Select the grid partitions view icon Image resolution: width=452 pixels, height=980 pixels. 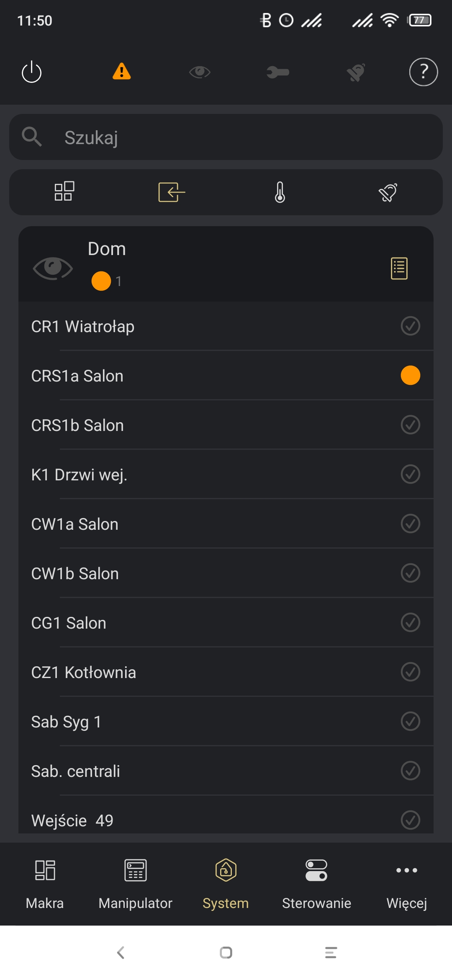(64, 192)
